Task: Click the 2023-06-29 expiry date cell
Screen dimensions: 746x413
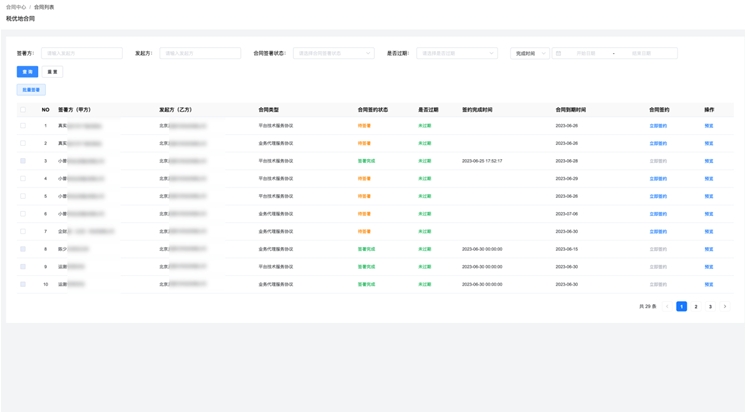Action: tap(567, 179)
